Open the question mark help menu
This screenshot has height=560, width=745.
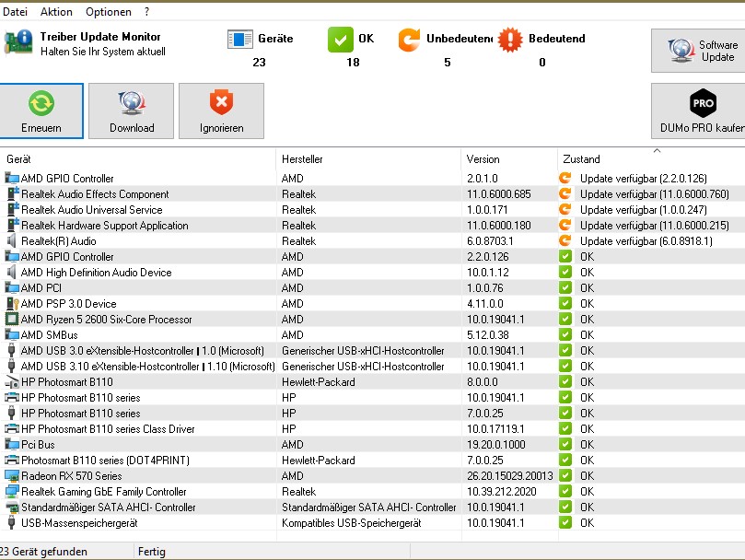point(146,12)
